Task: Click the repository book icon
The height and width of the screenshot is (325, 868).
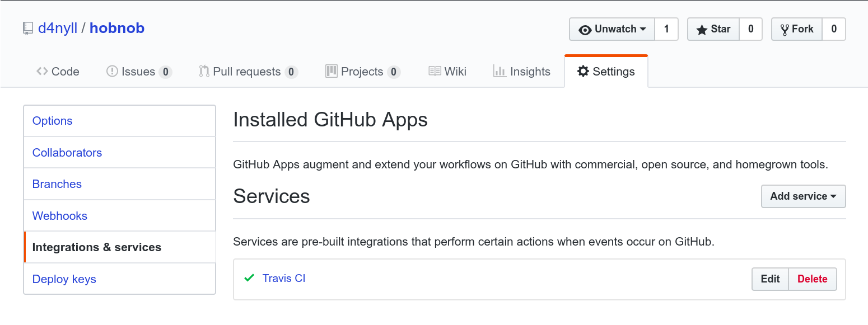Action: (x=27, y=29)
